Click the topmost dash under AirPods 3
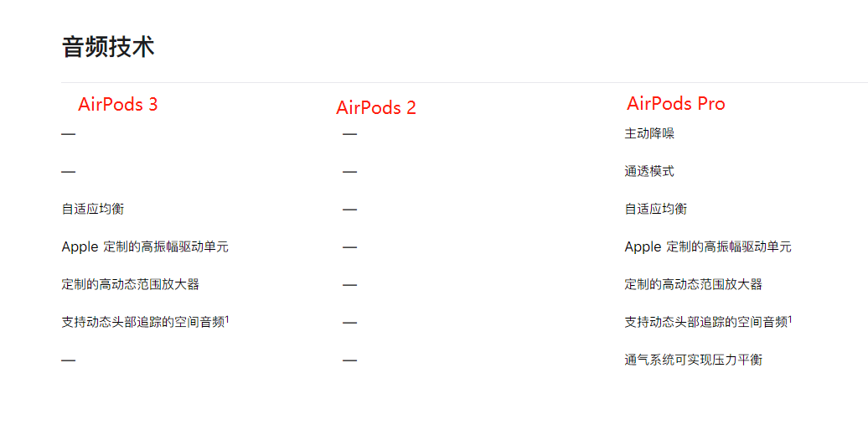This screenshot has width=868, height=425. click(x=69, y=134)
